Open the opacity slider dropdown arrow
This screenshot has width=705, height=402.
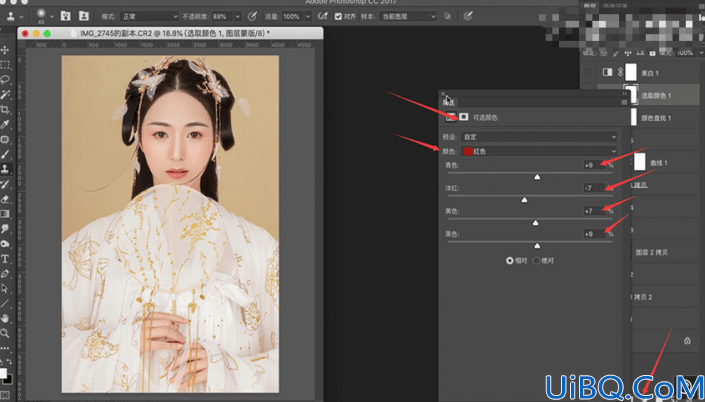click(238, 17)
